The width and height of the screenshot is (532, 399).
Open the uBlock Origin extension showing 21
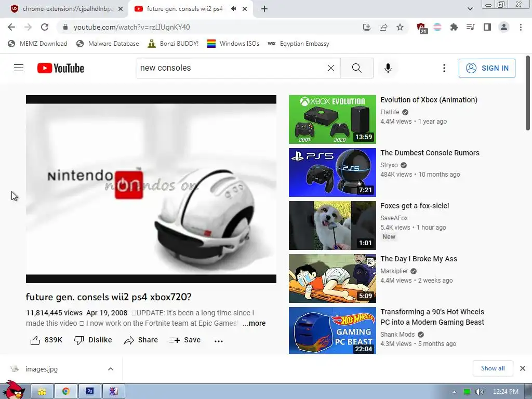(421, 28)
